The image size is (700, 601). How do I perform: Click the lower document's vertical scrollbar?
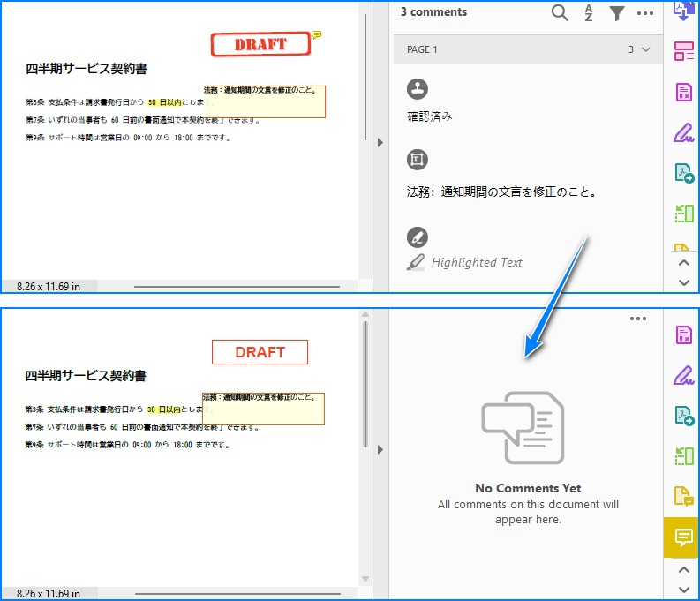click(365, 384)
